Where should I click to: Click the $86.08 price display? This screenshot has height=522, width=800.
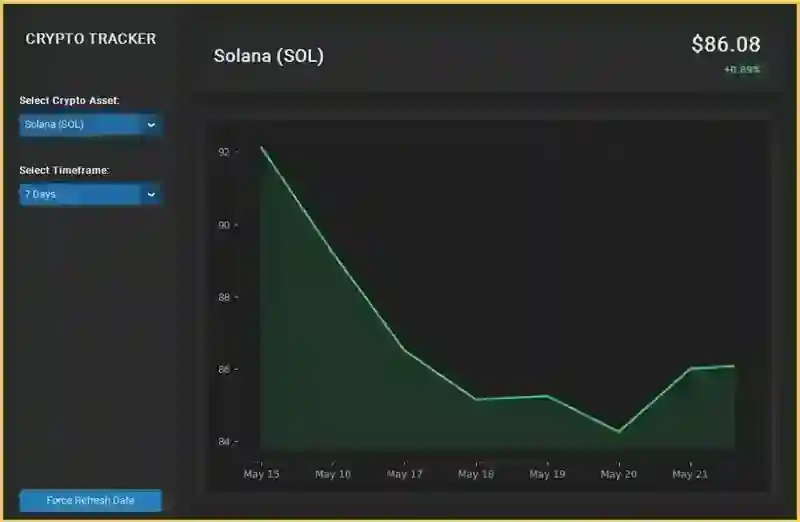[x=726, y=44]
